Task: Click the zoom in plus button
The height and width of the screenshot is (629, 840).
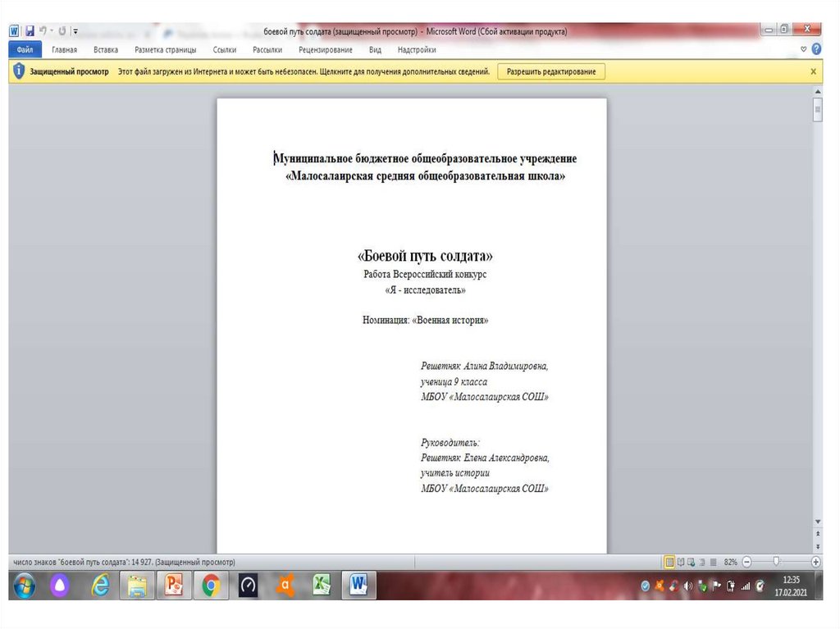Action: 816,562
